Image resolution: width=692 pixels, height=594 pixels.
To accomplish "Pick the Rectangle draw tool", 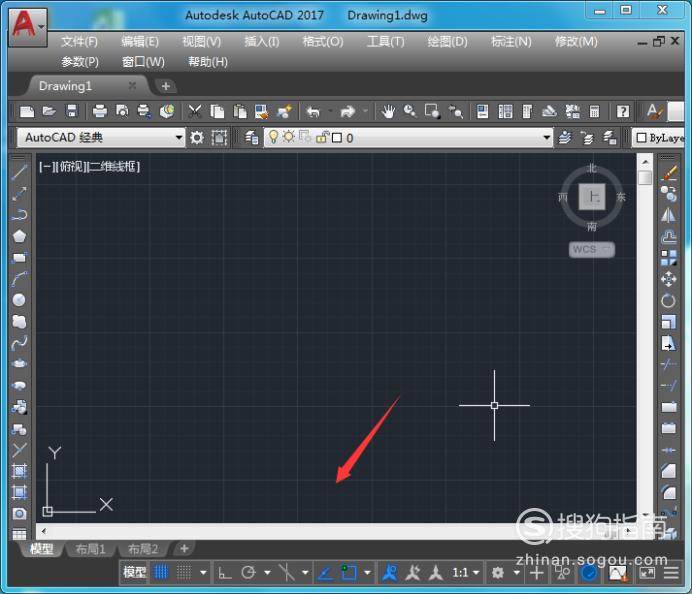I will [19, 257].
